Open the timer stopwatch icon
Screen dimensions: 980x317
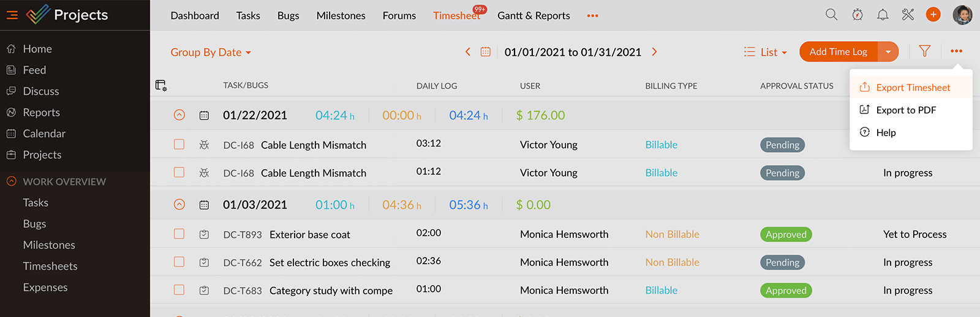click(x=858, y=15)
